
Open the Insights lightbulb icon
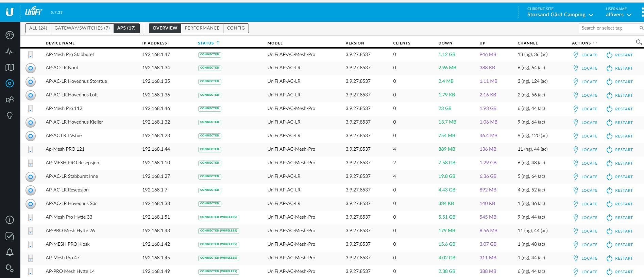tap(10, 116)
